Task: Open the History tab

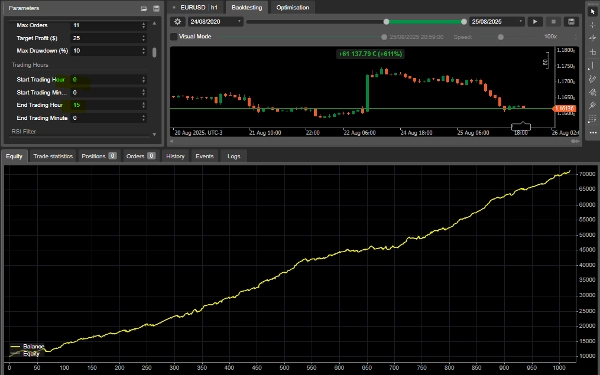Action: click(175, 156)
